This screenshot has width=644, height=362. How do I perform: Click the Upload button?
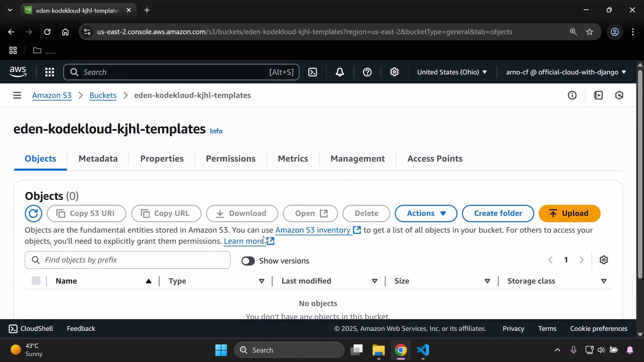[x=569, y=213]
